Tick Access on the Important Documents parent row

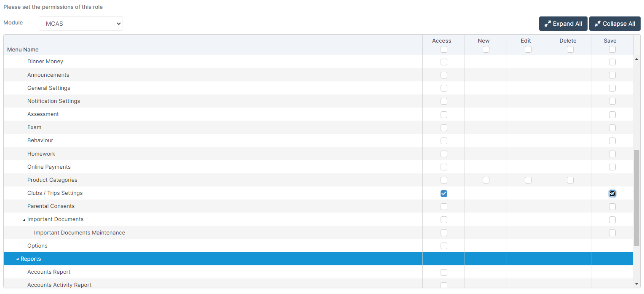444,220
